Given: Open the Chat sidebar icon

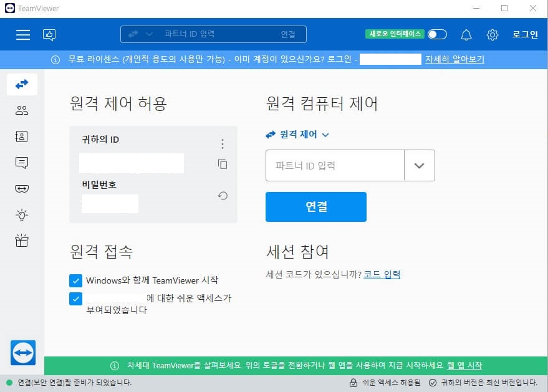Looking at the screenshot, I should pos(22,163).
